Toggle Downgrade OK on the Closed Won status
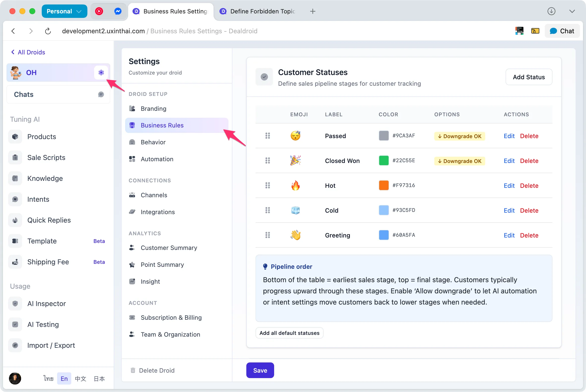 [x=459, y=161]
